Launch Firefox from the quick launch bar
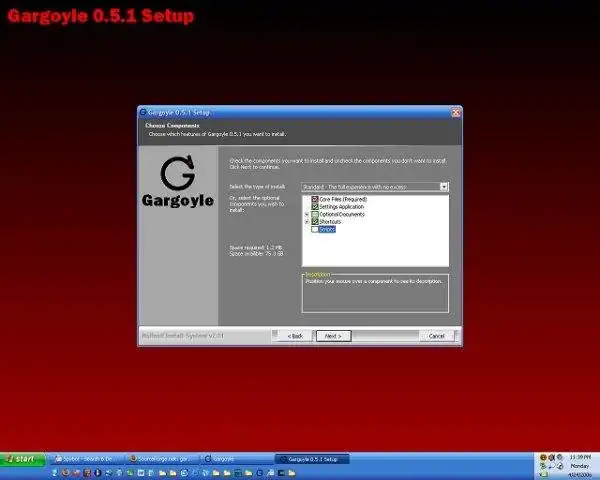600x480 pixels. 66,473
